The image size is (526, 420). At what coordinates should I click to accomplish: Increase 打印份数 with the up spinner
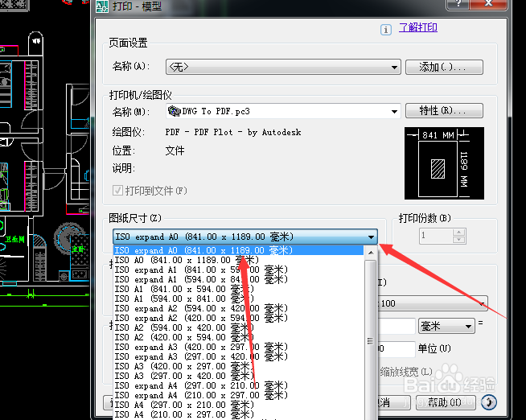(458, 233)
